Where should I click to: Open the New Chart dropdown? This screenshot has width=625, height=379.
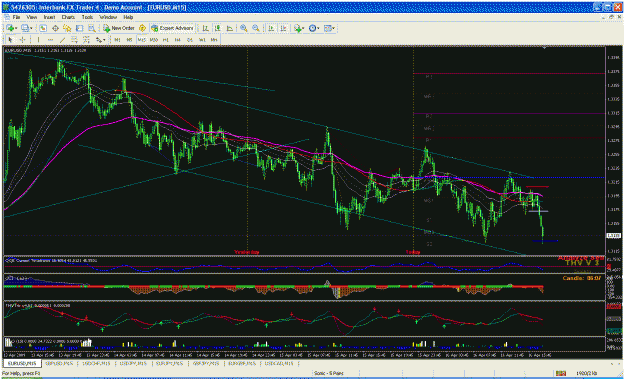[11, 28]
